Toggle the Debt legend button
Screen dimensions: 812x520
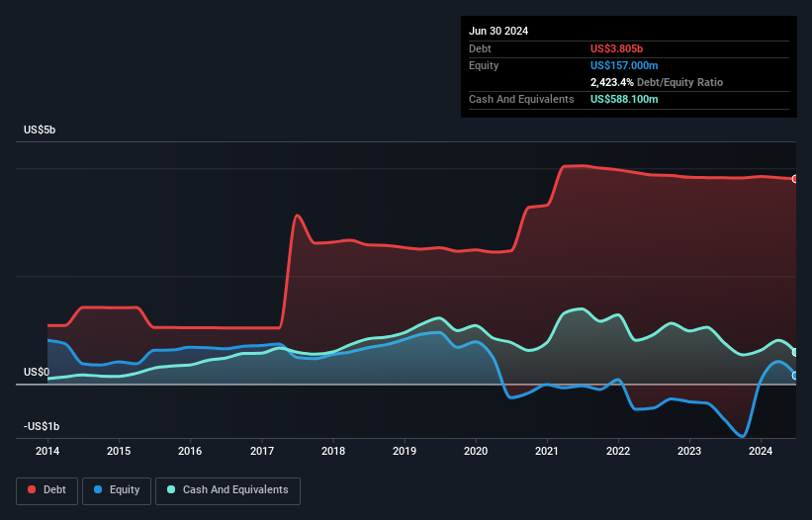coord(47,490)
